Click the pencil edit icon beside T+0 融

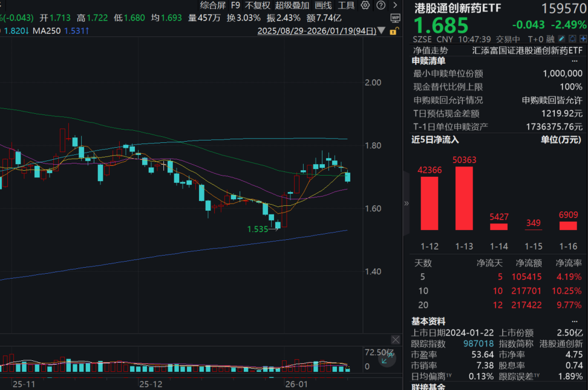pyautogui.click(x=561, y=38)
